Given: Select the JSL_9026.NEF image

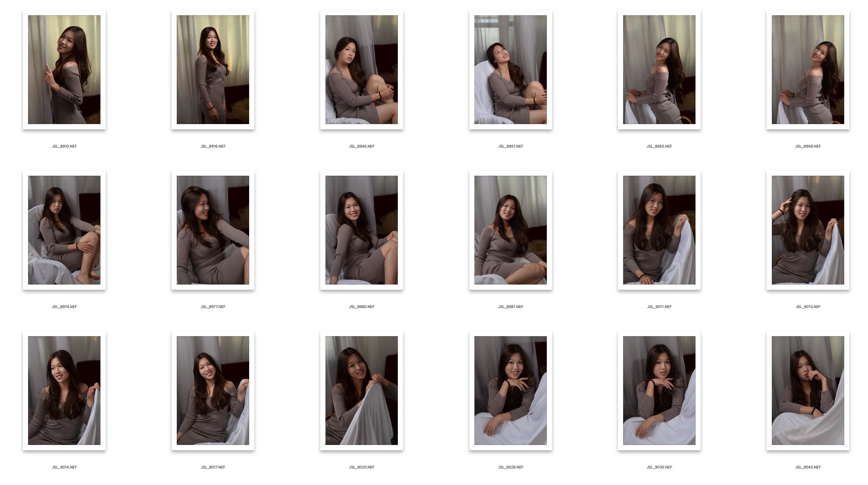Looking at the screenshot, I should pyautogui.click(x=510, y=390).
